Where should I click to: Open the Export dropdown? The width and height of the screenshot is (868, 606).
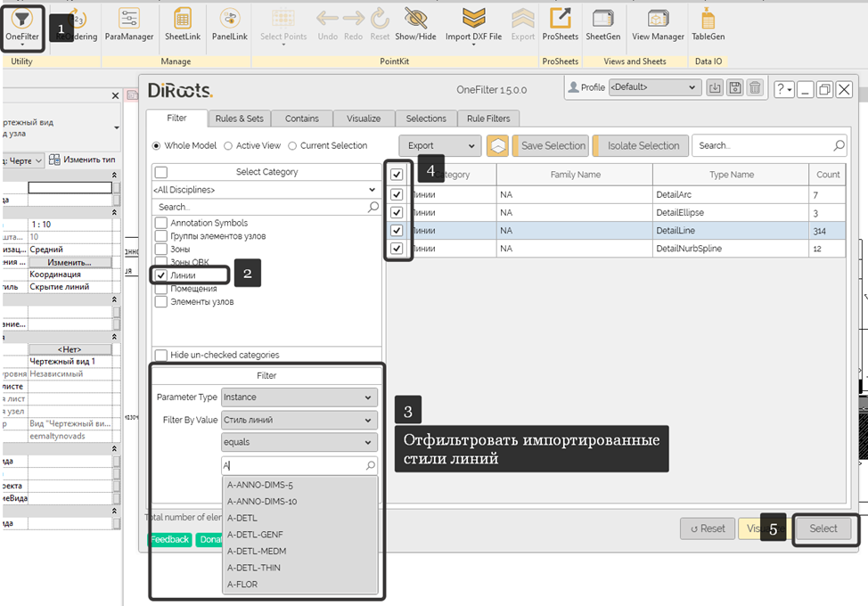440,145
